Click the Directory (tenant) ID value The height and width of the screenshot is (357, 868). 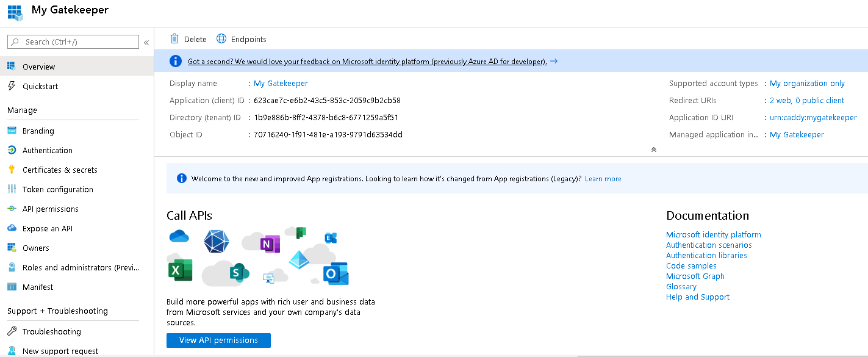coord(326,118)
